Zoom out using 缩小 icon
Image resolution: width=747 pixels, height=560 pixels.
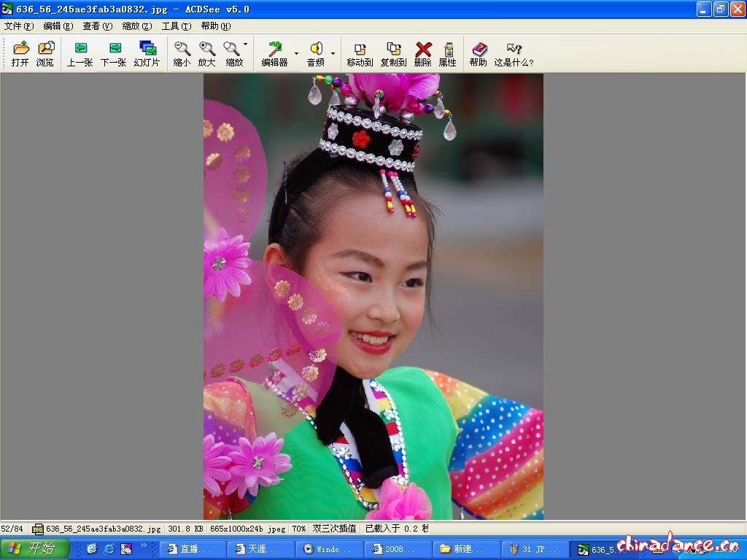click(182, 54)
